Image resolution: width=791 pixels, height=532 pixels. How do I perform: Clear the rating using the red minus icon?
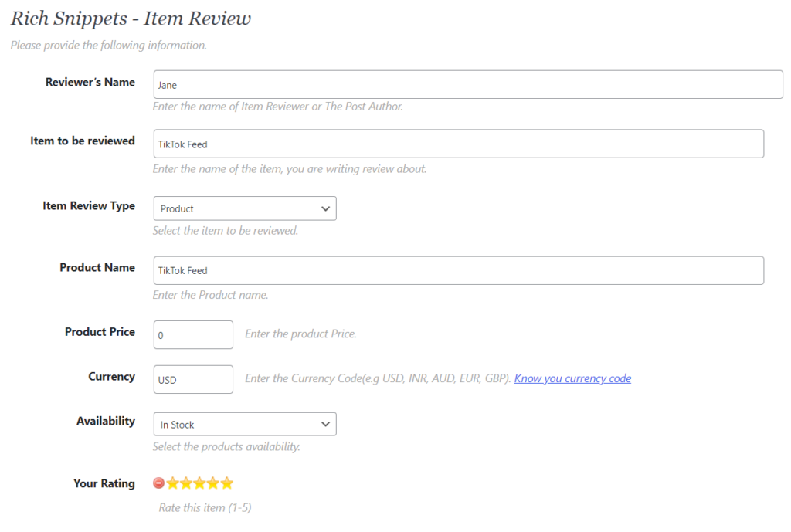(158, 483)
